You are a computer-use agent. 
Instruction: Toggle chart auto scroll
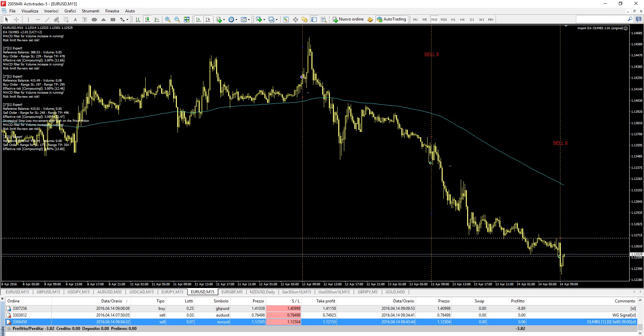(198, 19)
